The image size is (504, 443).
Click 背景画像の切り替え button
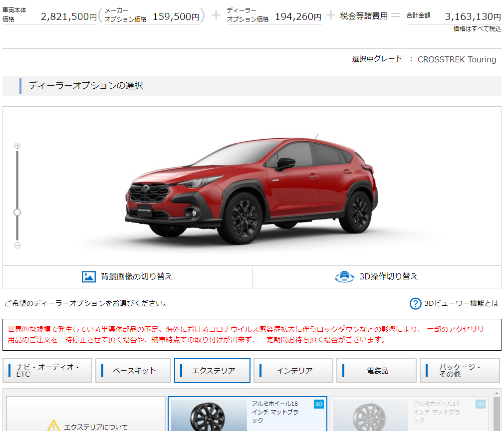[128, 276]
